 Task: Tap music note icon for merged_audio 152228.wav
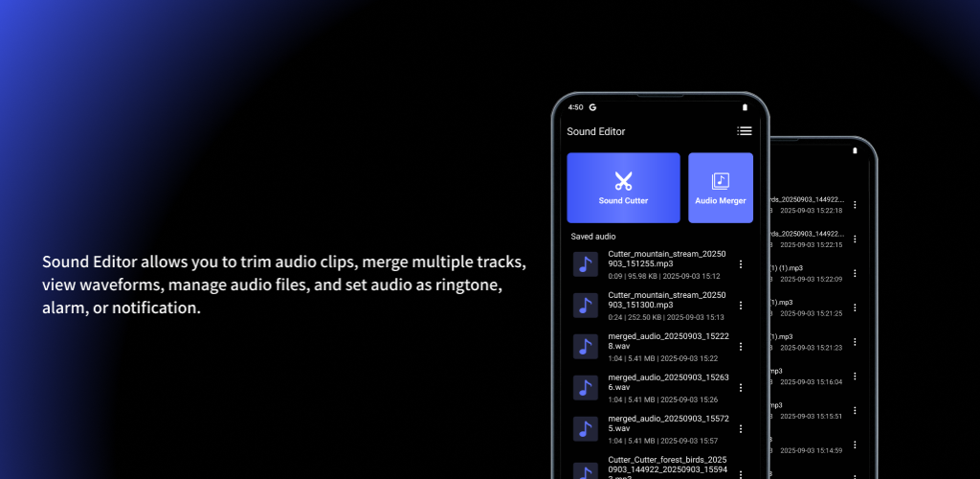pyautogui.click(x=585, y=347)
